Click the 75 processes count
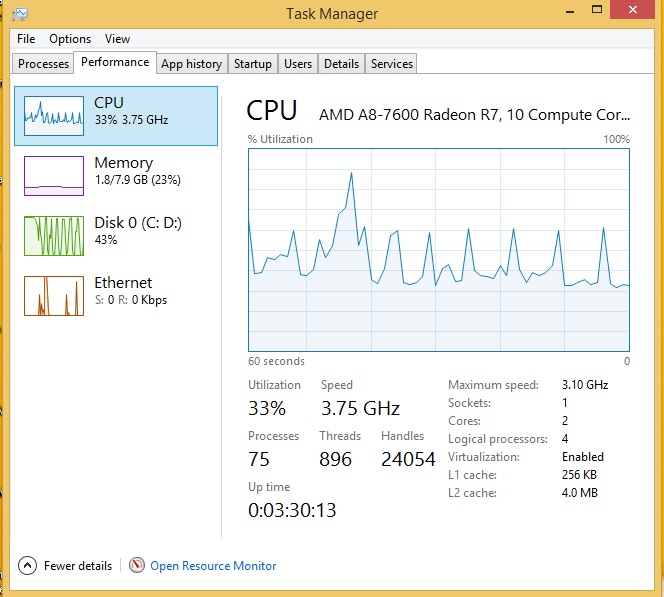Viewport: 664px width, 597px height. [259, 459]
